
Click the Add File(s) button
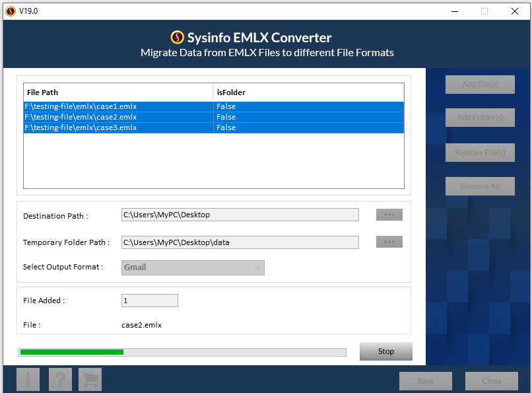(x=480, y=85)
